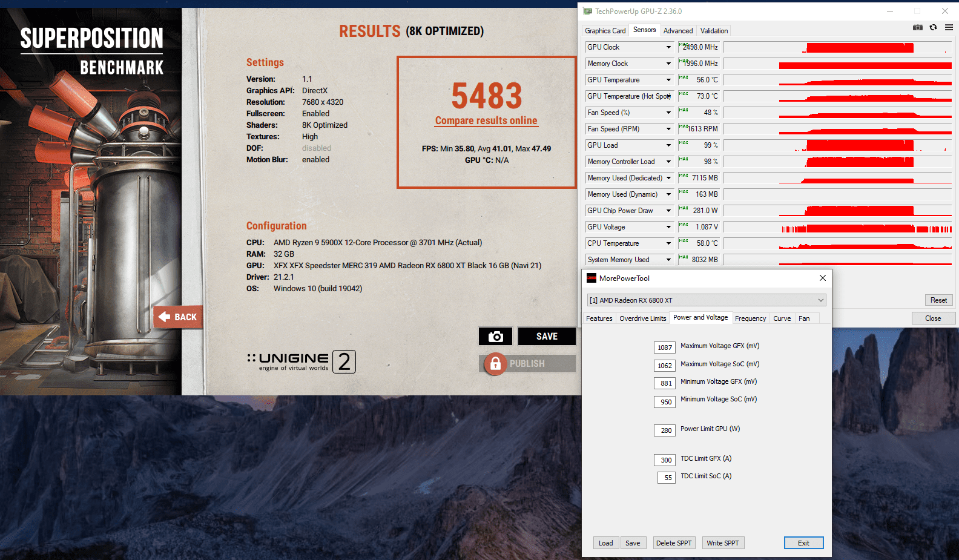Open the Validation tab in GPU-Z
This screenshot has width=959, height=560.
pos(714,30)
